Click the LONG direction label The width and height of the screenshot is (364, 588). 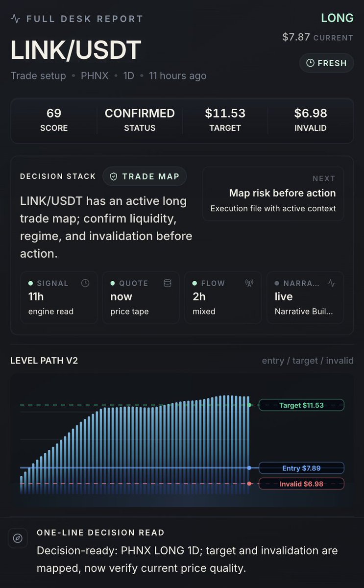pos(337,18)
